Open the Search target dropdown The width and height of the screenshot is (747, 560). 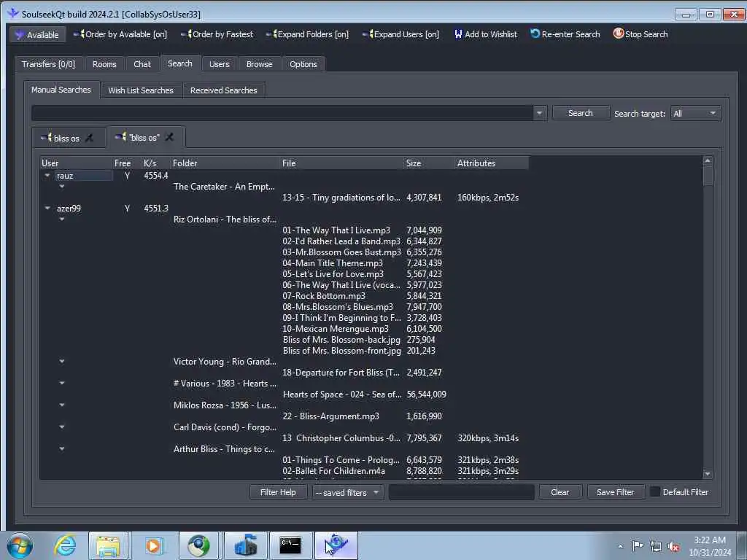tap(695, 113)
